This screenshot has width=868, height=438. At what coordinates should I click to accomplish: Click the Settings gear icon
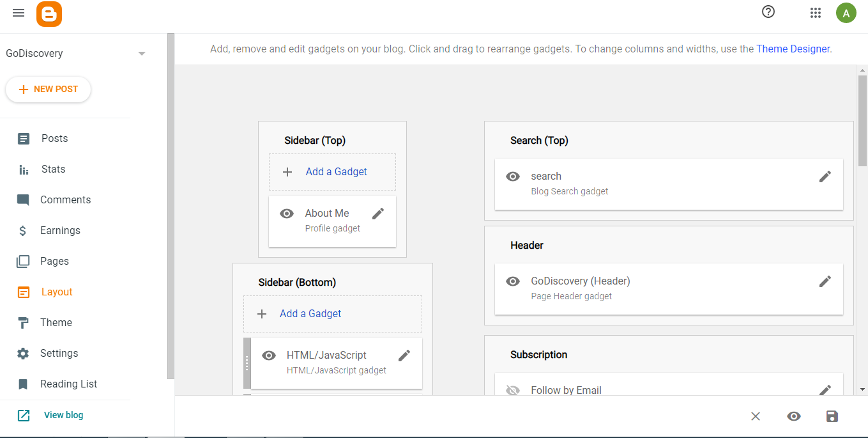coord(24,354)
